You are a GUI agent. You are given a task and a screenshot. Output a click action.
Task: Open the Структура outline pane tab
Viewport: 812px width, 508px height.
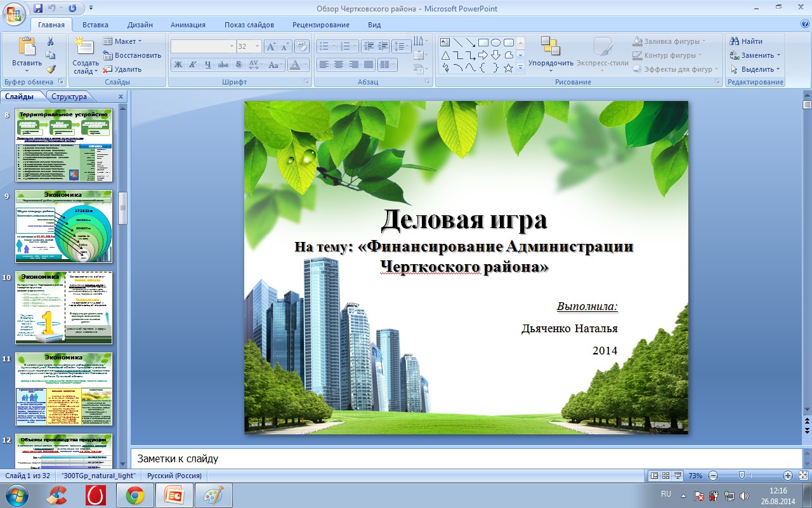pyautogui.click(x=69, y=97)
